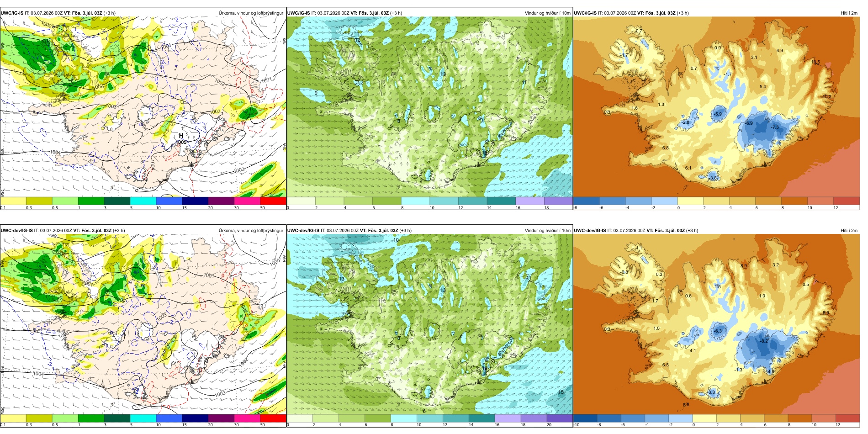This screenshot has width=868, height=434.
Task: Click the '-6.3' temperature value on UWC-dev map
Action: click(718, 331)
